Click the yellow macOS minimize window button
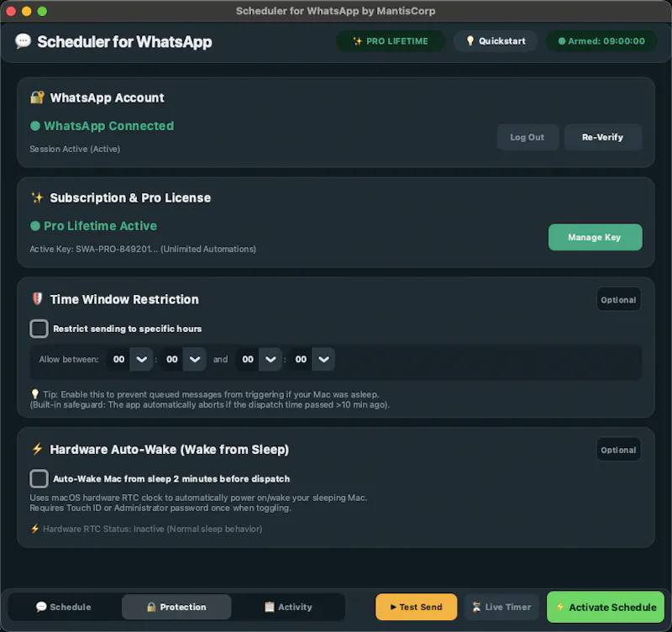The width and height of the screenshot is (672, 632). click(x=27, y=11)
